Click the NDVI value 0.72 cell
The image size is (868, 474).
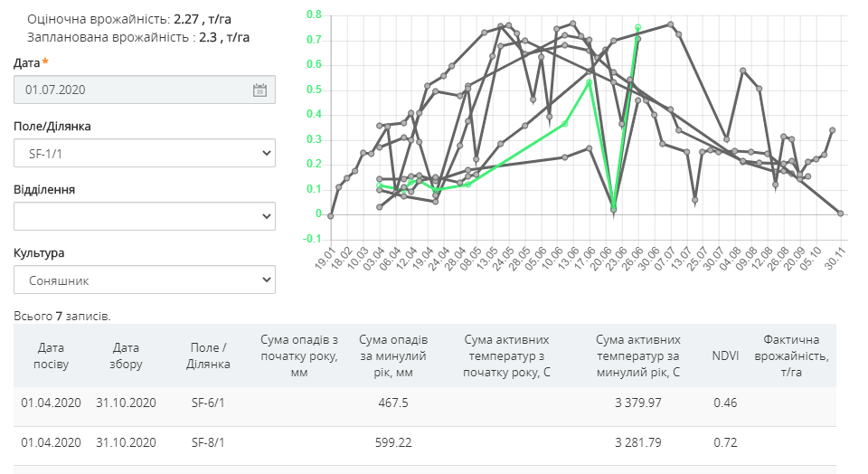click(725, 442)
